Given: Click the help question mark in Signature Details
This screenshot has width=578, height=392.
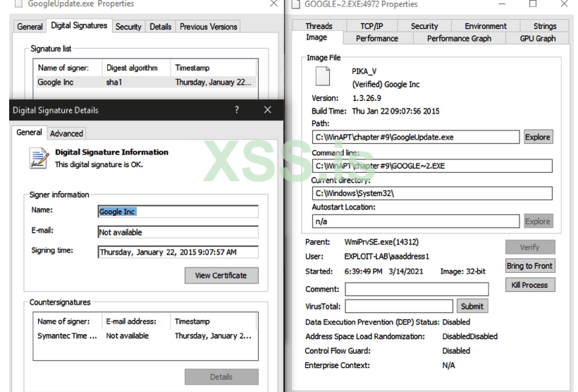Looking at the screenshot, I should point(237,110).
